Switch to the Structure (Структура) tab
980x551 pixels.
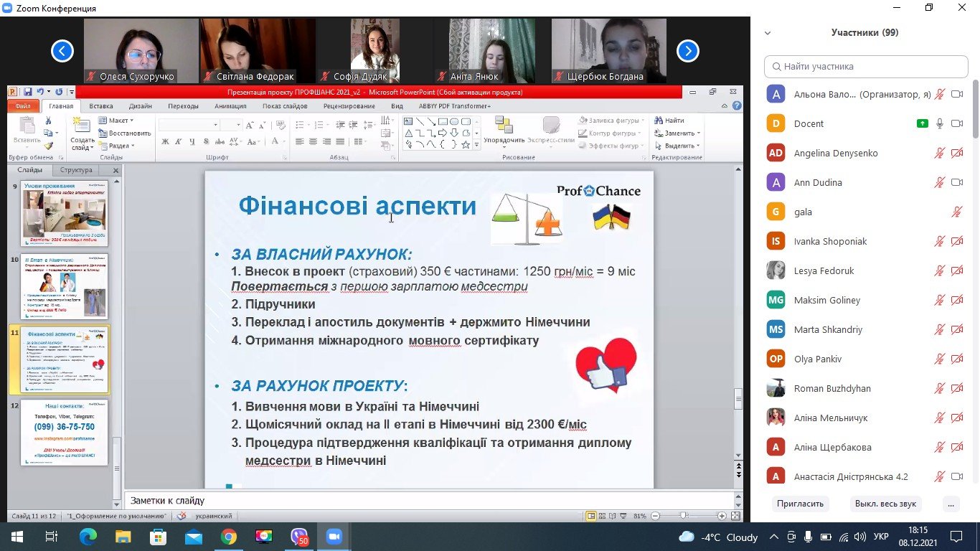click(x=76, y=170)
